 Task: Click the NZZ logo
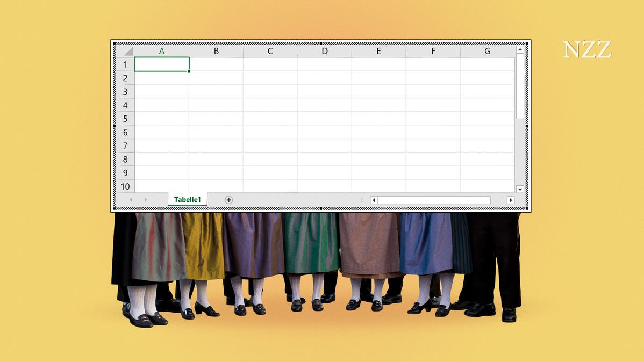[x=587, y=50]
